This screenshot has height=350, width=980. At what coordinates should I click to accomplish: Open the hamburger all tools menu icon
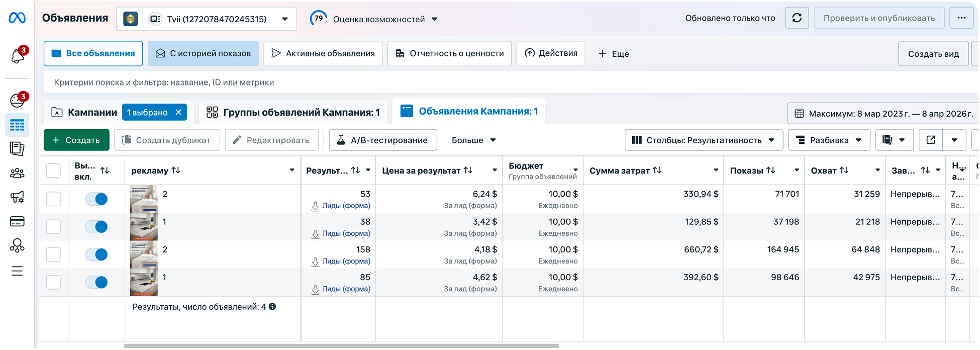click(17, 271)
